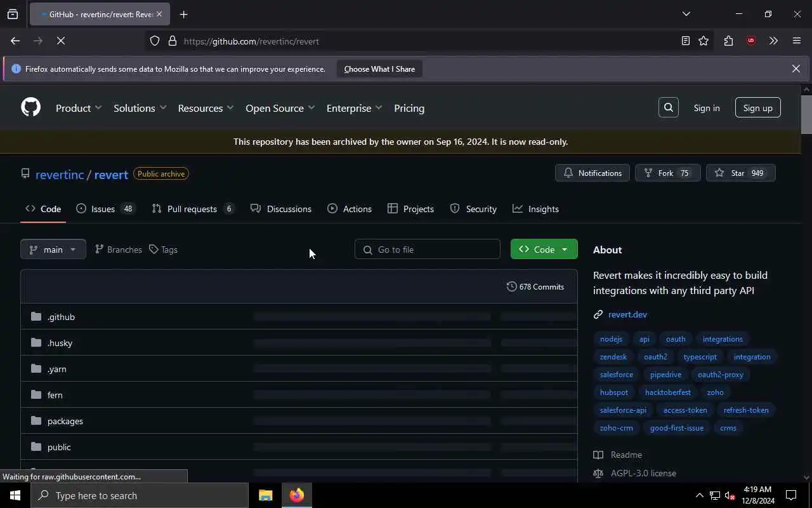Click the good-first-issue topic tag
The width and height of the screenshot is (812, 508).
(677, 428)
